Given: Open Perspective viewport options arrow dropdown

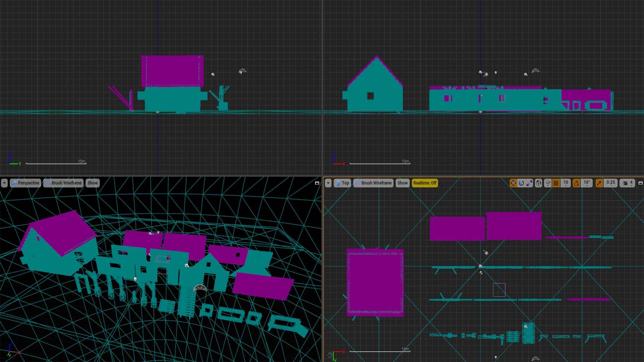Looking at the screenshot, I should click(x=4, y=183).
